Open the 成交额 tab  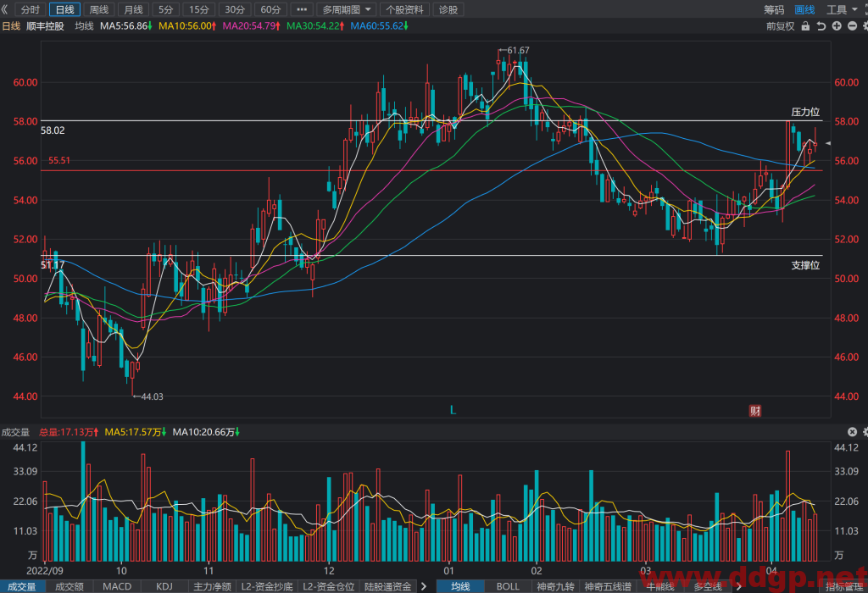tap(70, 586)
